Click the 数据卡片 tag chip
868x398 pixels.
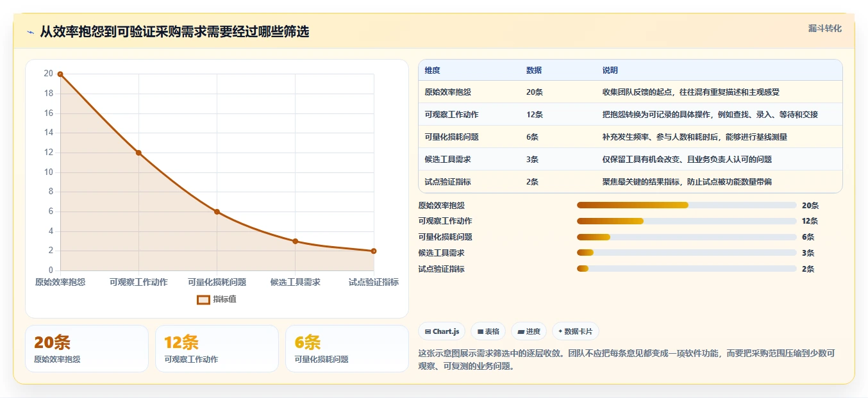575,331
